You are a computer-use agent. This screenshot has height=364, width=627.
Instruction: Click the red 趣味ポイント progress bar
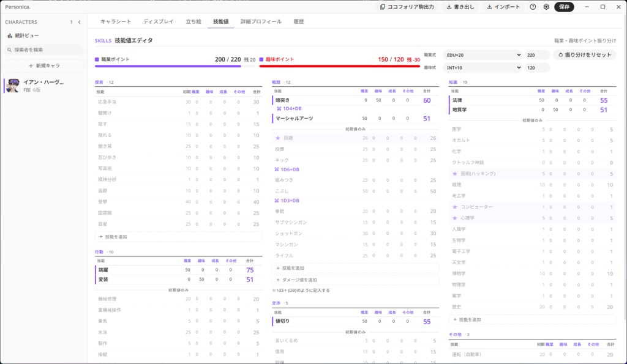tap(339, 66)
